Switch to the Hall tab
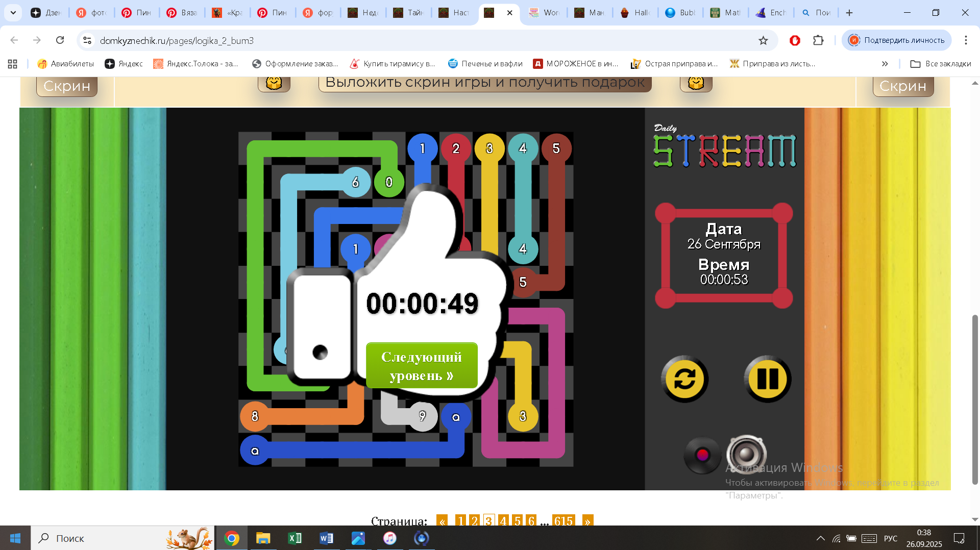Viewport: 980px width, 550px height. 634,13
